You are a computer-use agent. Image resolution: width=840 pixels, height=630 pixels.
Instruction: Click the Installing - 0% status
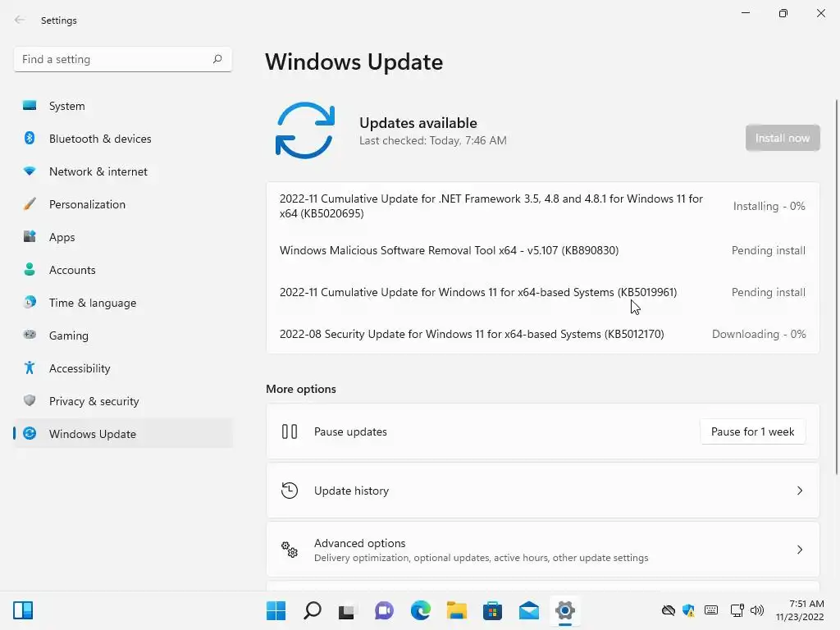pyautogui.click(x=769, y=206)
